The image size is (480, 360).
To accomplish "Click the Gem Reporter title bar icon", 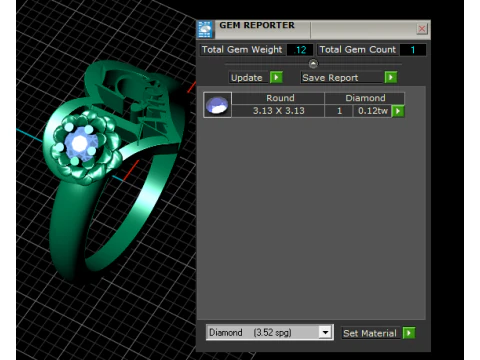I will (x=205, y=29).
